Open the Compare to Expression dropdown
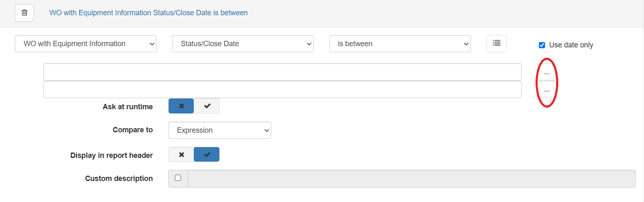644x202 pixels. click(x=220, y=130)
